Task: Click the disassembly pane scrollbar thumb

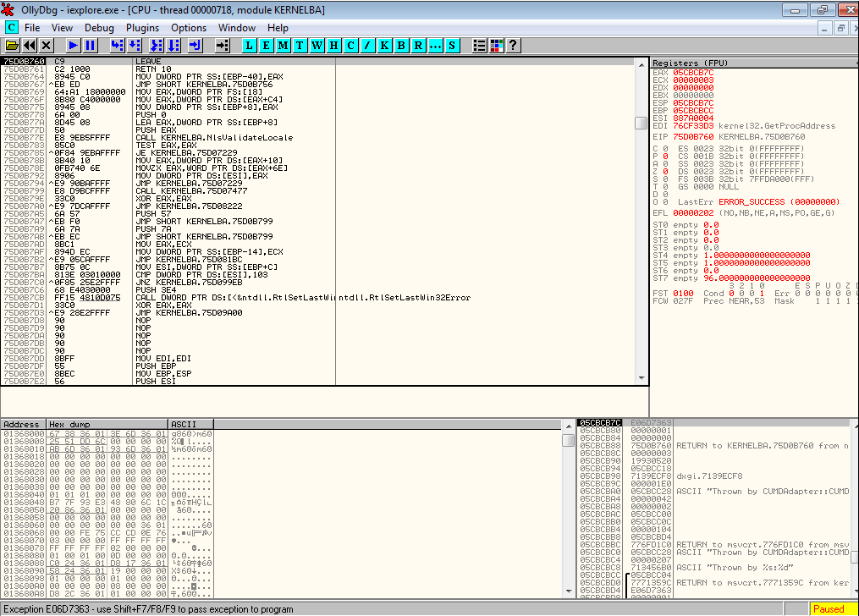Action: pos(641,124)
